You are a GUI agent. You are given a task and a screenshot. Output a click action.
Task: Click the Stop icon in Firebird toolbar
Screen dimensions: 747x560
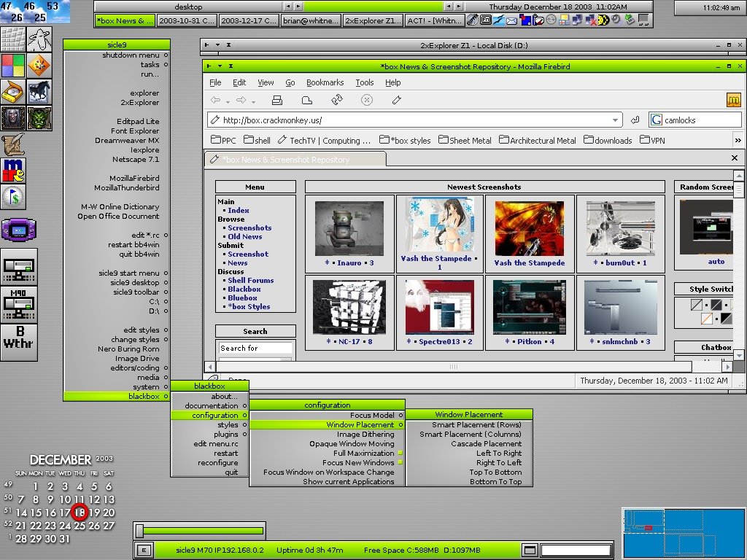point(367,100)
